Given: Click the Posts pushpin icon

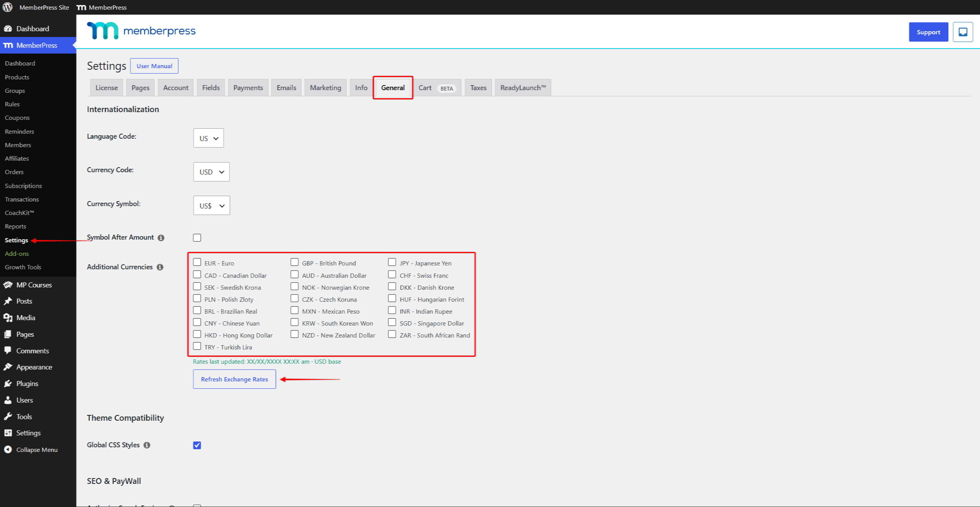Looking at the screenshot, I should pos(8,301).
